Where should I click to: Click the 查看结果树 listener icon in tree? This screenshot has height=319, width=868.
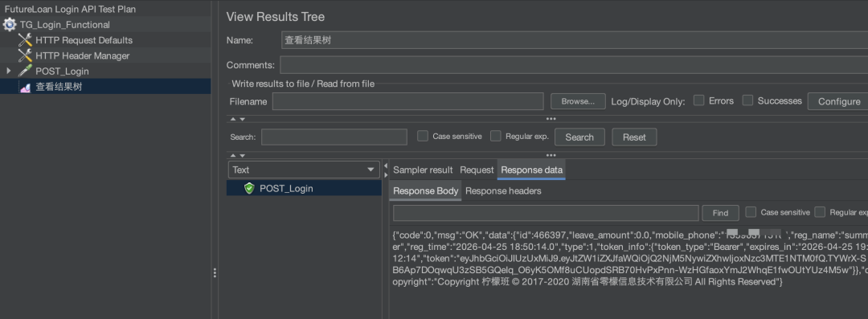pos(25,87)
